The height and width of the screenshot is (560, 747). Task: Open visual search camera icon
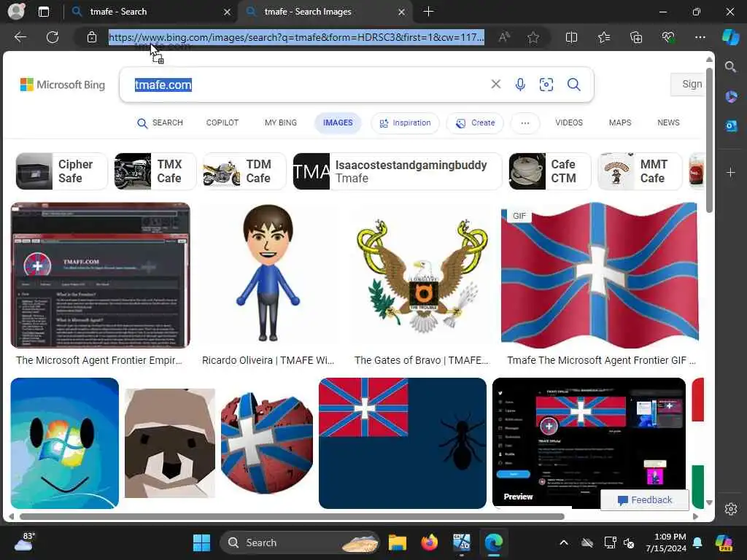546,85
